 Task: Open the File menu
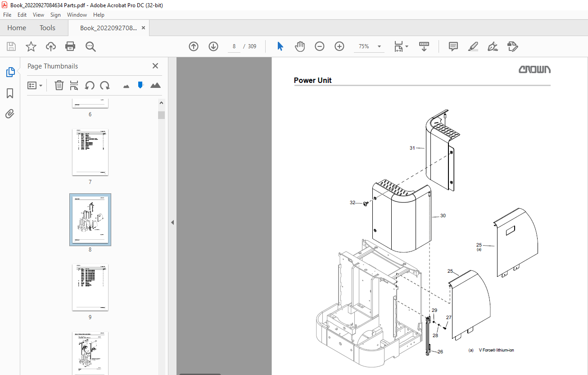tap(7, 15)
